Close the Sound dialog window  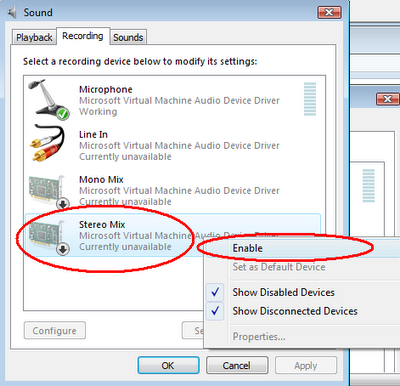pyautogui.click(x=329, y=13)
